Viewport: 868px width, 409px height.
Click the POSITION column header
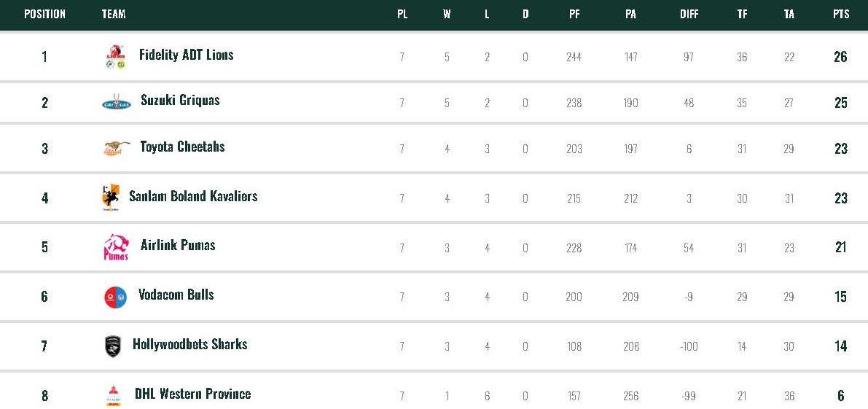click(x=44, y=14)
